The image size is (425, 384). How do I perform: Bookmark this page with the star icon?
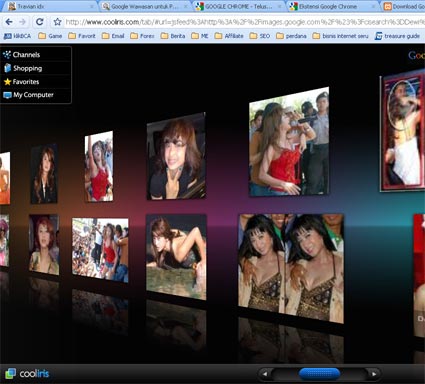(57, 22)
